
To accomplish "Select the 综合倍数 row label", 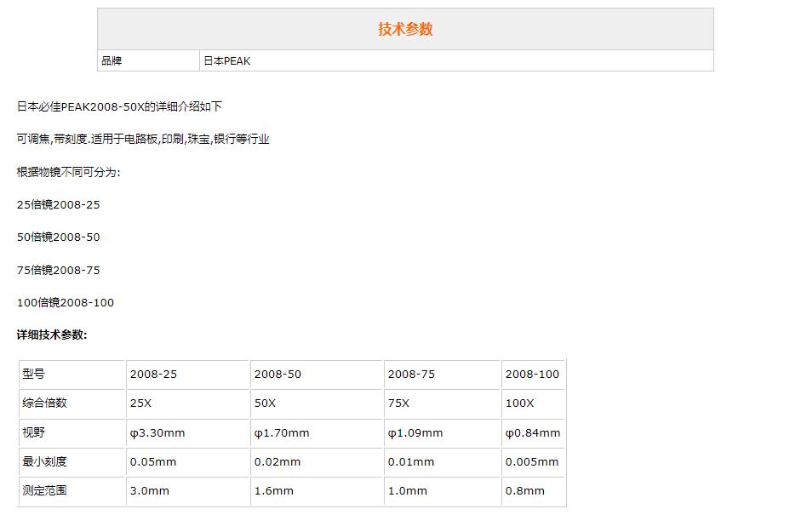I will tap(44, 403).
